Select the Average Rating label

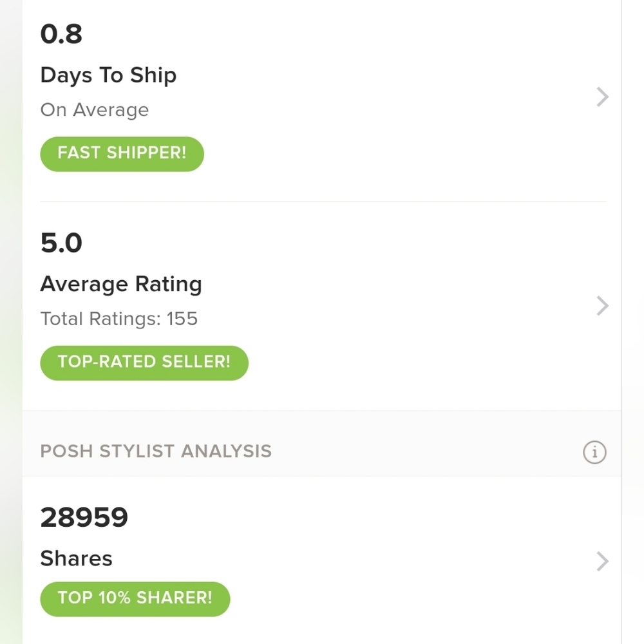(x=121, y=284)
